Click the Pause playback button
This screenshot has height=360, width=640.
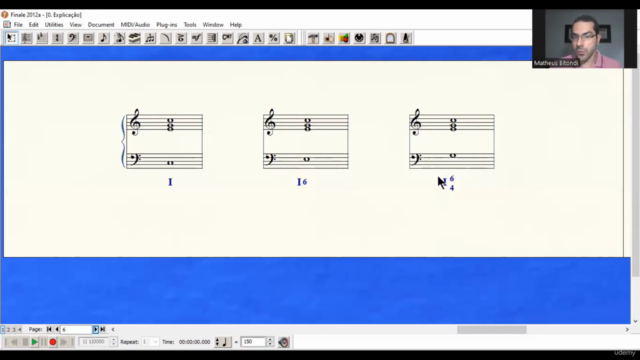coord(44,342)
